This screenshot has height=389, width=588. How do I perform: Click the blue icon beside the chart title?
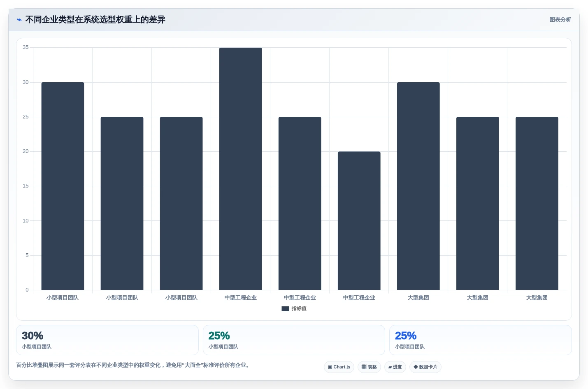[x=19, y=20]
